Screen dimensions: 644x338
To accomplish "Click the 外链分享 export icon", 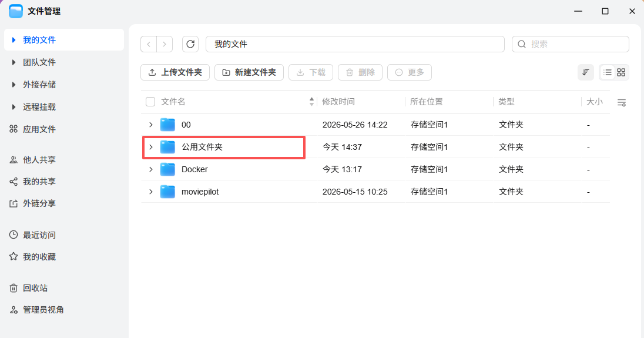I will pyautogui.click(x=14, y=203).
